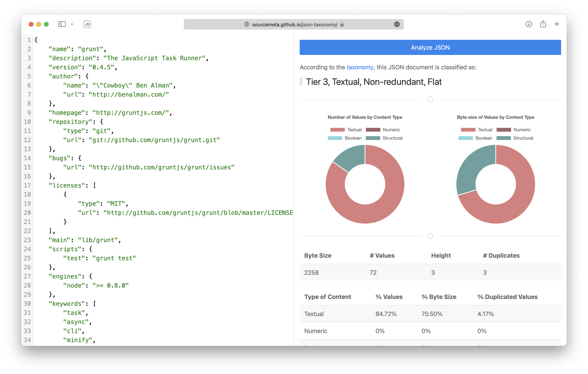Click the address bar URL field
588x374 pixels.
click(295, 24)
